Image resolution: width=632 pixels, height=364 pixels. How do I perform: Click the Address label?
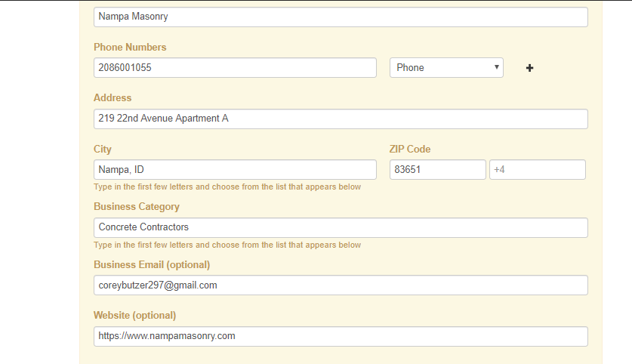(x=113, y=97)
